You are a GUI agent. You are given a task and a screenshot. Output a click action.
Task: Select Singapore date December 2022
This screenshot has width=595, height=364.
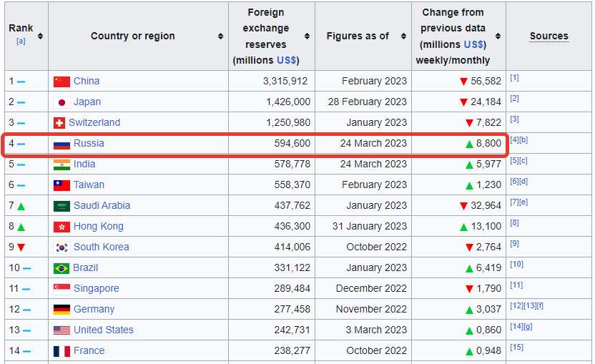[x=371, y=289]
